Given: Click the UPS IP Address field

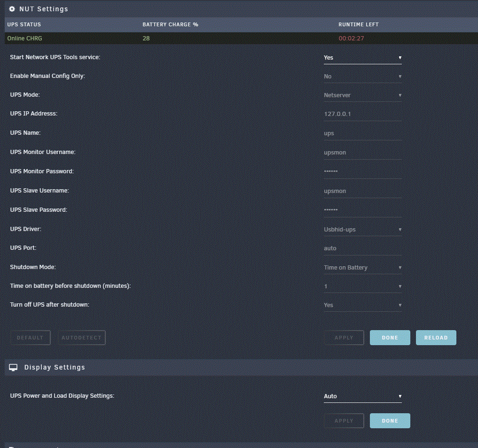Looking at the screenshot, I should point(362,114).
